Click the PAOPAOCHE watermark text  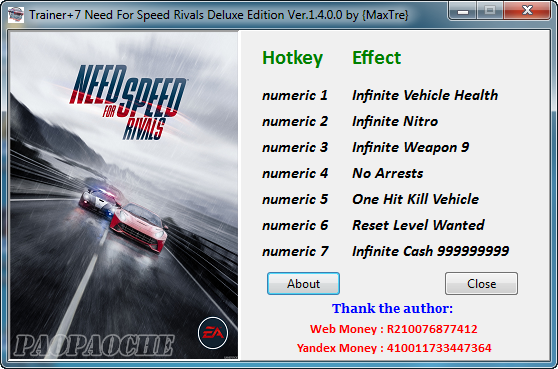(x=94, y=346)
